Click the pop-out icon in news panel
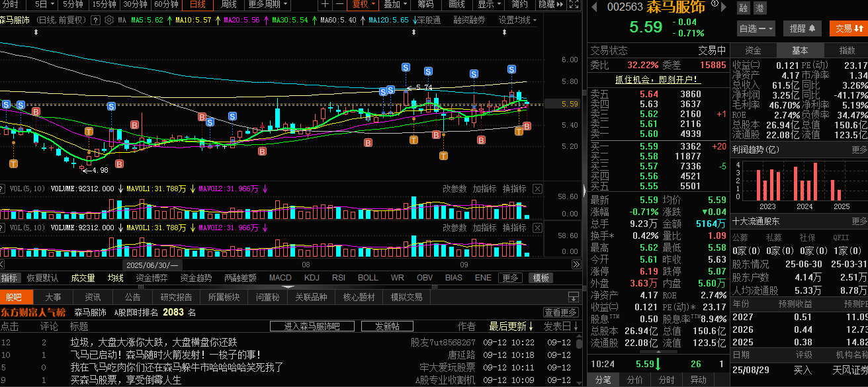The height and width of the screenshot is (387, 868). pos(573,297)
